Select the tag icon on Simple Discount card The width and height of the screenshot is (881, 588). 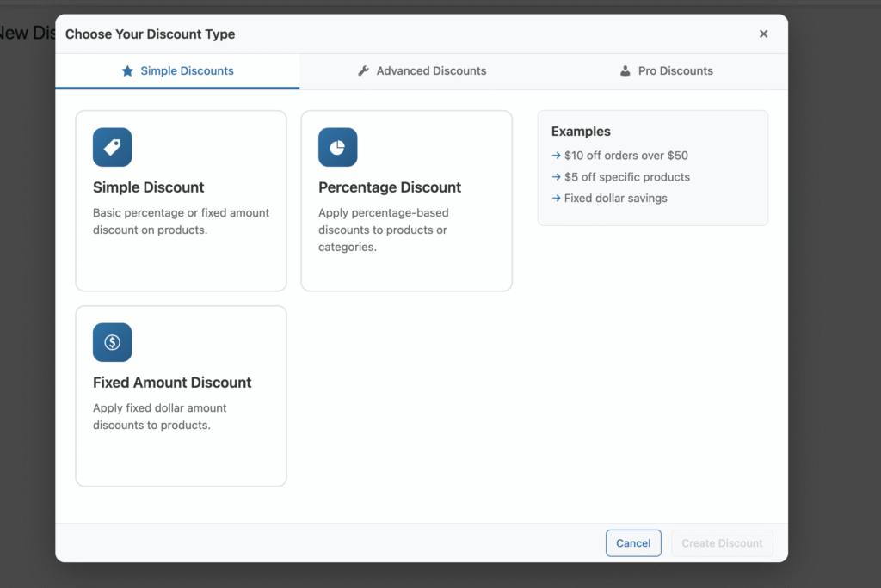coord(112,147)
